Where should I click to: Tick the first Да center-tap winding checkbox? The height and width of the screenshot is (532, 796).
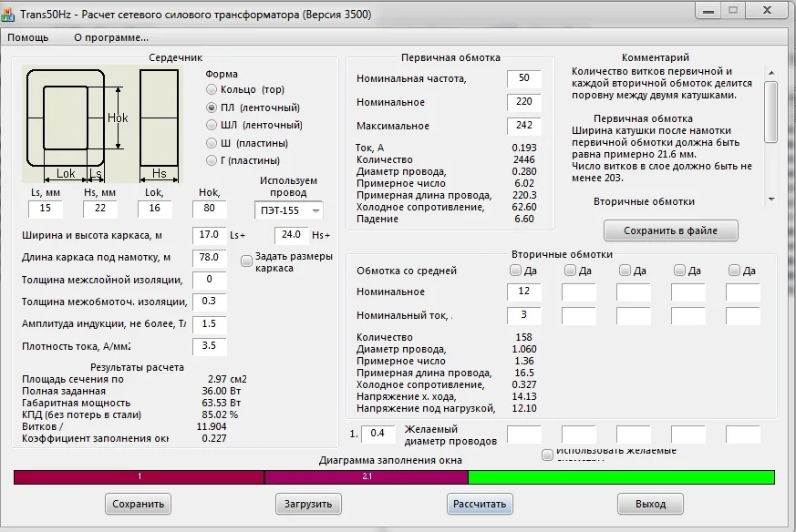(516, 271)
